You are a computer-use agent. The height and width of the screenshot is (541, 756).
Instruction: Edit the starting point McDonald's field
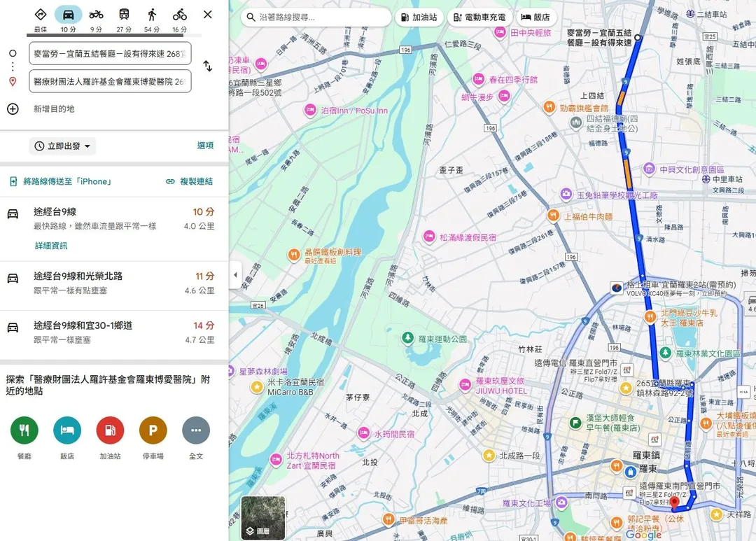tap(110, 53)
